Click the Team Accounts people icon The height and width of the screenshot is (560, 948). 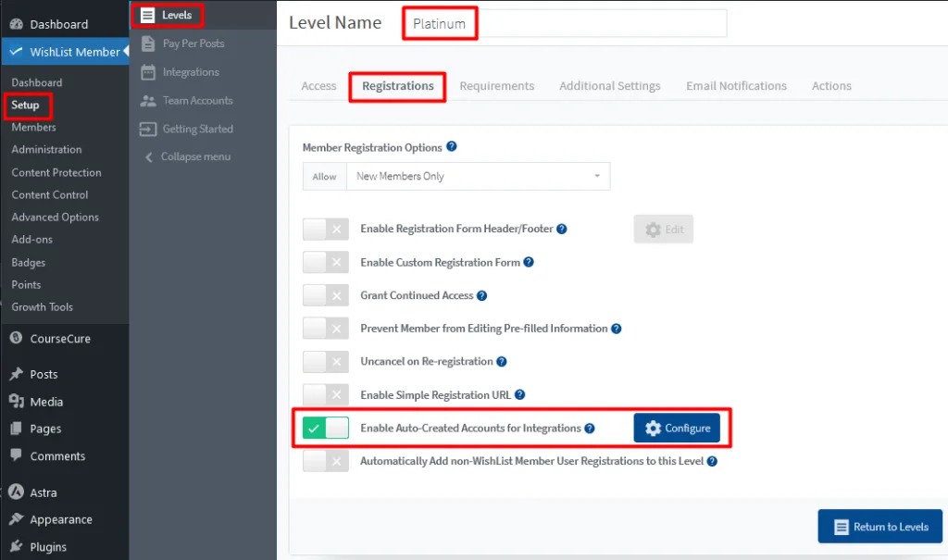click(147, 100)
